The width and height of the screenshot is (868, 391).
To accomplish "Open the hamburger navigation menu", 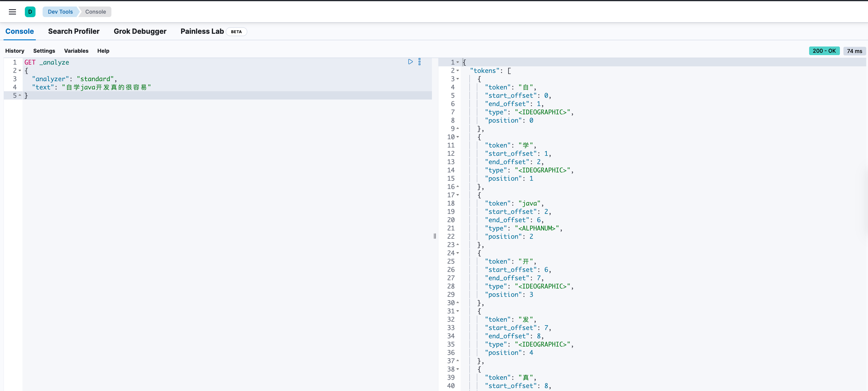I will 12,12.
